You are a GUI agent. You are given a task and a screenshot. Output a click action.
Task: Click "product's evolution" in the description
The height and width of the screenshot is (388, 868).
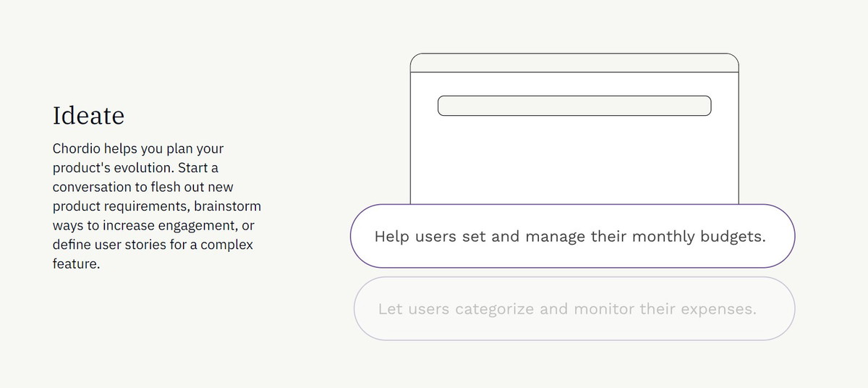tap(114, 168)
